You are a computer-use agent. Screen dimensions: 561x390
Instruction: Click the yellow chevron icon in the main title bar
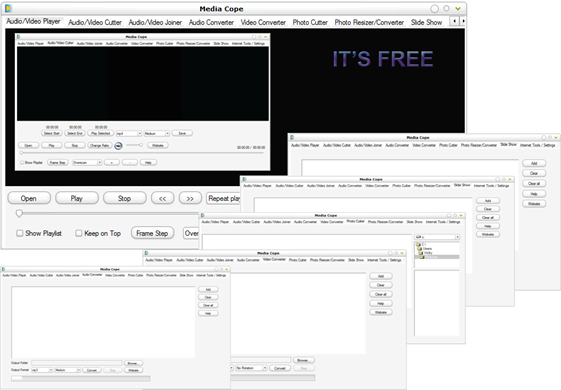458,9
